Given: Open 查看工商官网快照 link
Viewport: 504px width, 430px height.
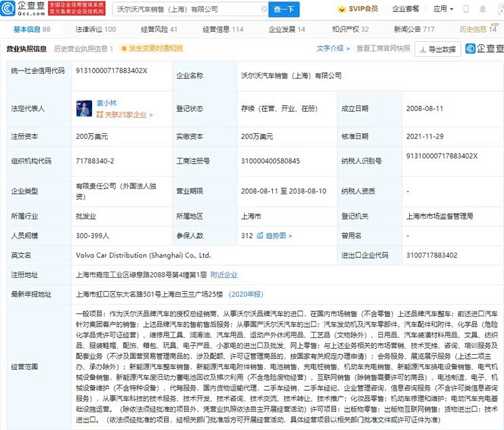Looking at the screenshot, I should tap(383, 49).
